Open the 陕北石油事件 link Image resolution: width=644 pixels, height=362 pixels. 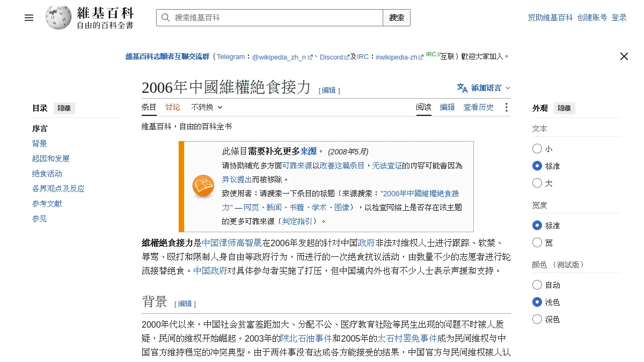[306, 338]
